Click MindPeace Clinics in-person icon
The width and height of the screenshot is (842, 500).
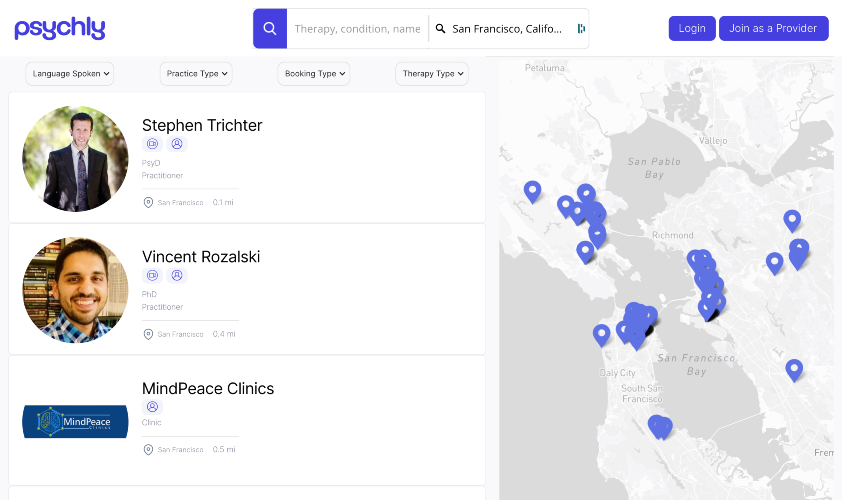(153, 407)
